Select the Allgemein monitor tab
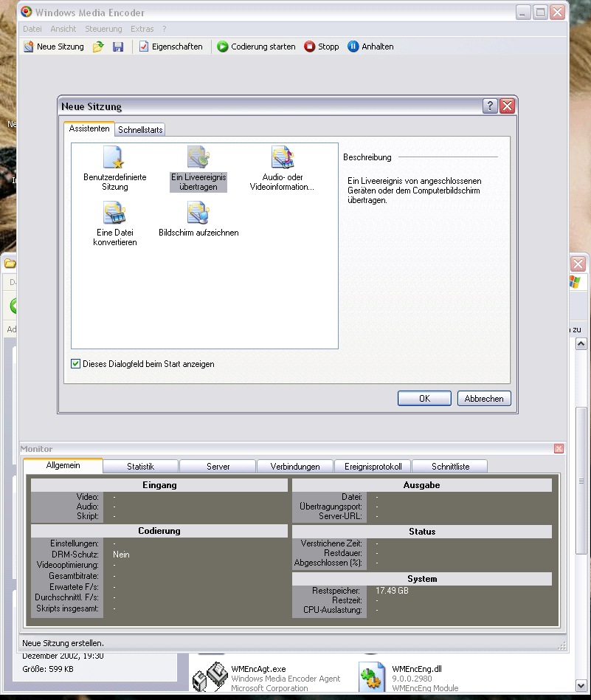 click(63, 466)
